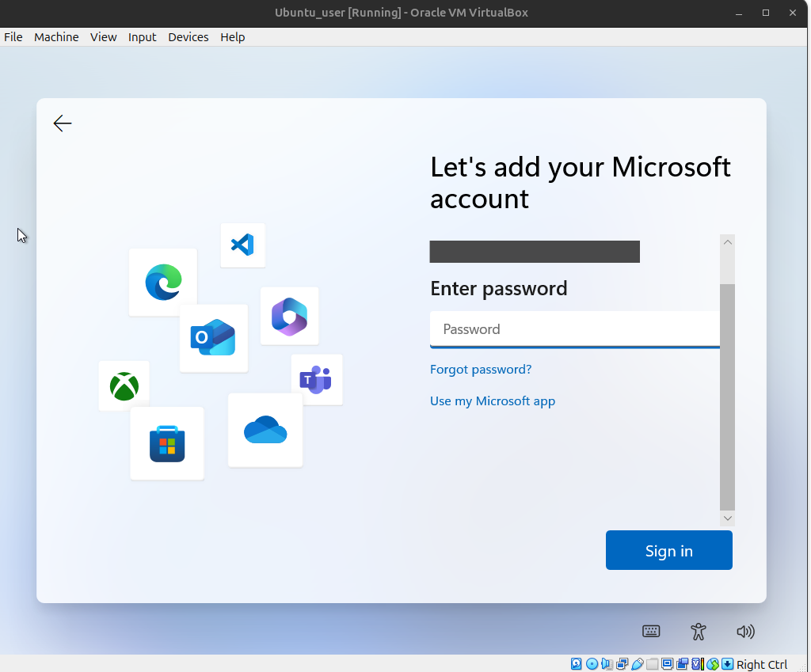Click the Microsoft Teams icon tile
The height and width of the screenshot is (672, 811).
tap(317, 379)
